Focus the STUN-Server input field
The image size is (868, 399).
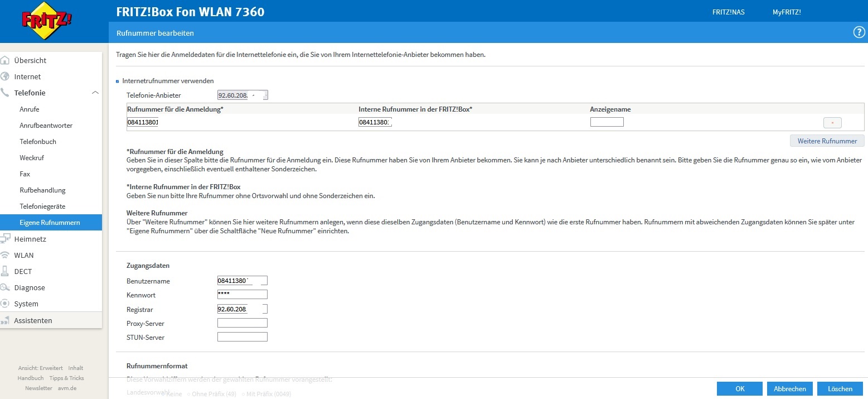pos(243,337)
